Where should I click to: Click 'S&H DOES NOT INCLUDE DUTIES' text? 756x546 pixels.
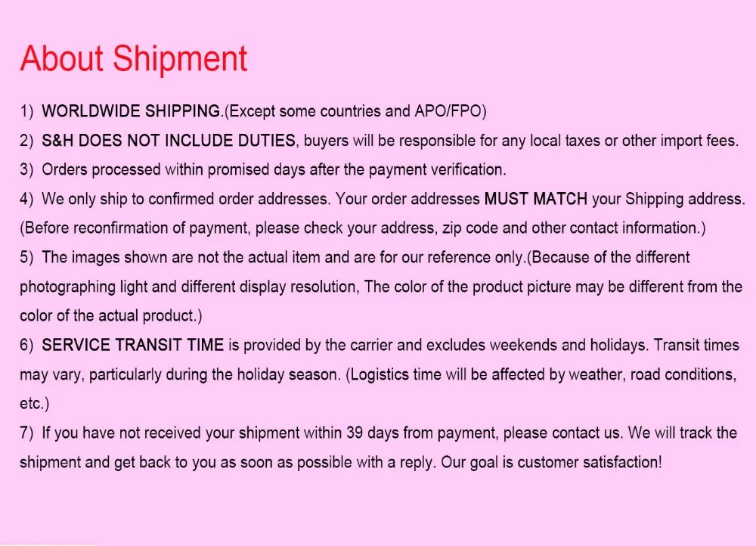tap(169, 141)
